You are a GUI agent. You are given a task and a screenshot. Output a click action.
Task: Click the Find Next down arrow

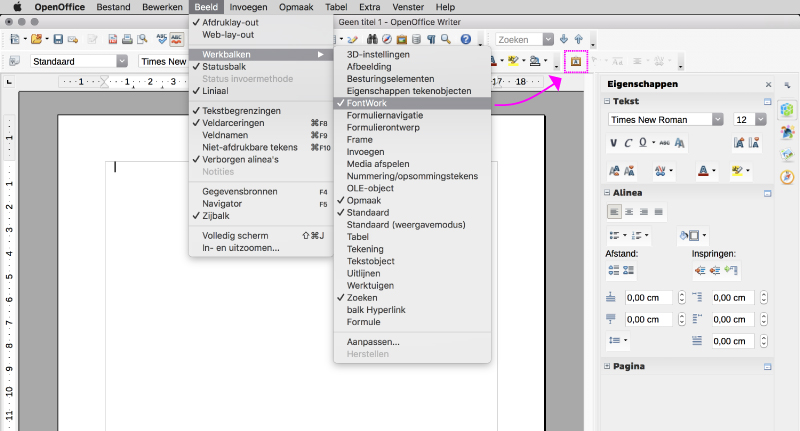tap(564, 39)
